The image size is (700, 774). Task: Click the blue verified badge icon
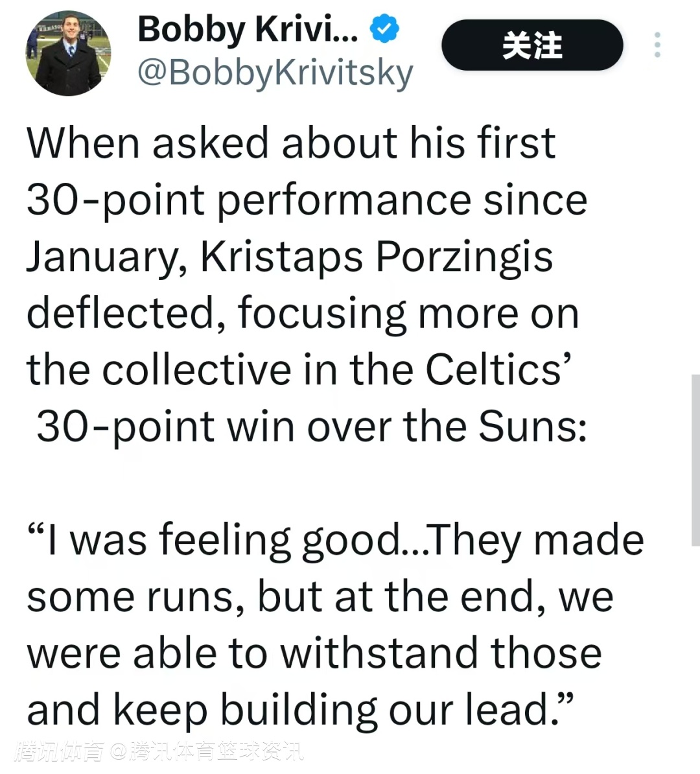click(x=384, y=30)
